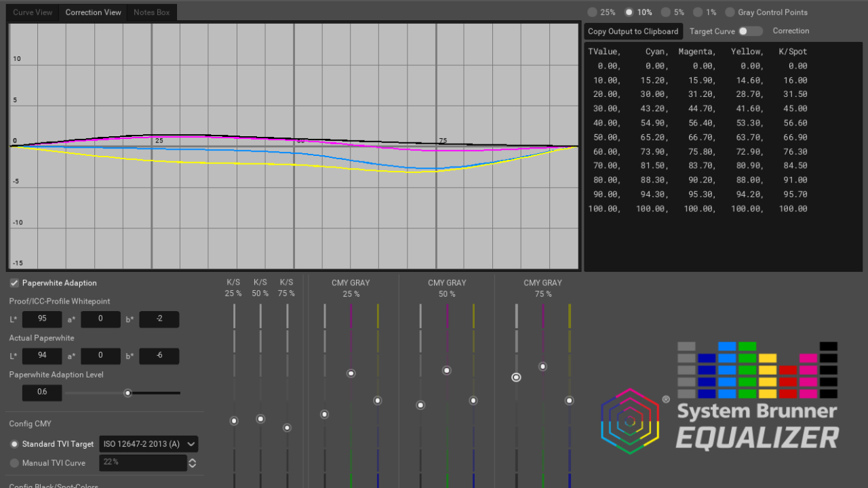Enable the Paperwhite Adaption checkbox
Screen dimensions: 868x488
[x=14, y=283]
